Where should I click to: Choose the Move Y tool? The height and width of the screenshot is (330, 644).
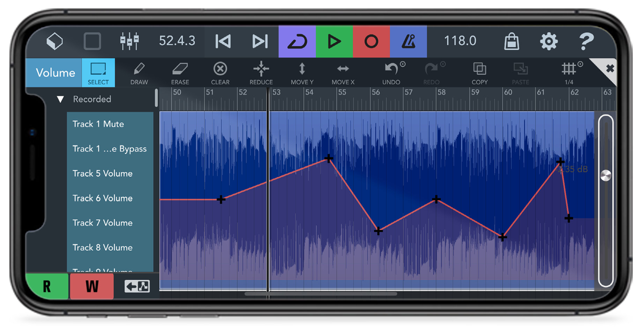tap(302, 73)
